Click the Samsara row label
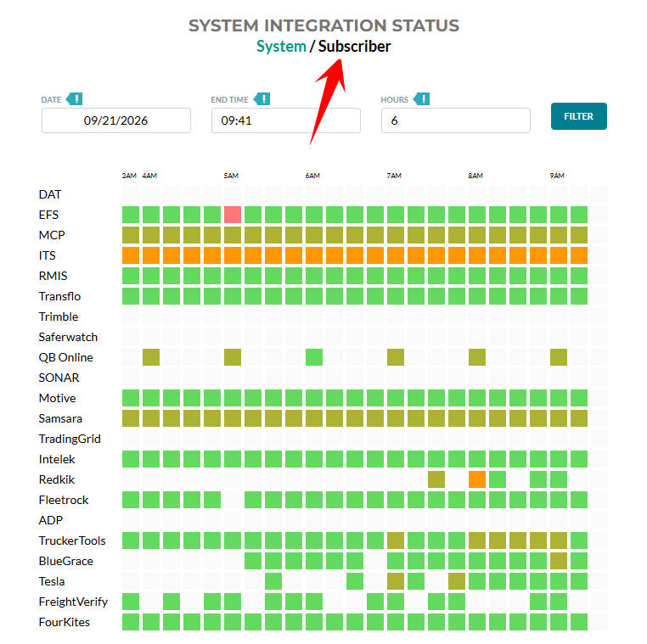 click(x=60, y=418)
